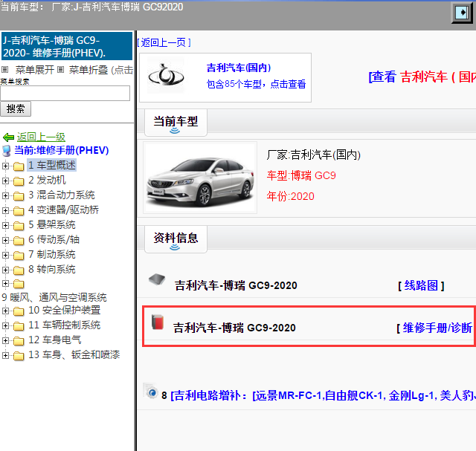476x451 pixels.
Task: Click the folder icon for 13 车身、钣金和喷漆
Action: (19, 356)
